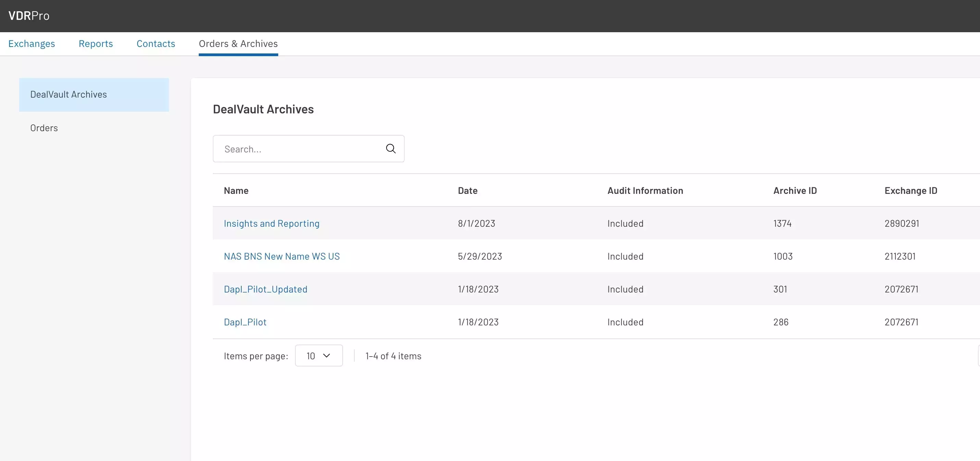Open the items per page dropdown
This screenshot has height=461, width=980.
point(318,356)
